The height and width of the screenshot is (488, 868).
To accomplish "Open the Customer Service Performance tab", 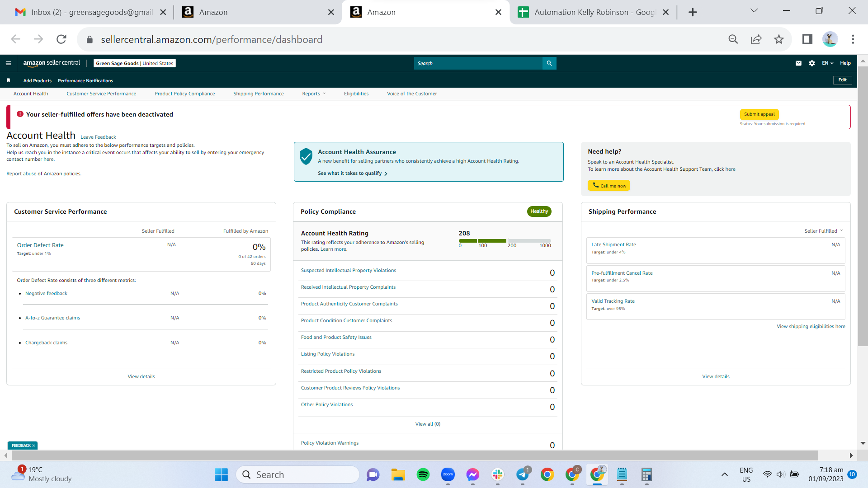I will [x=101, y=94].
